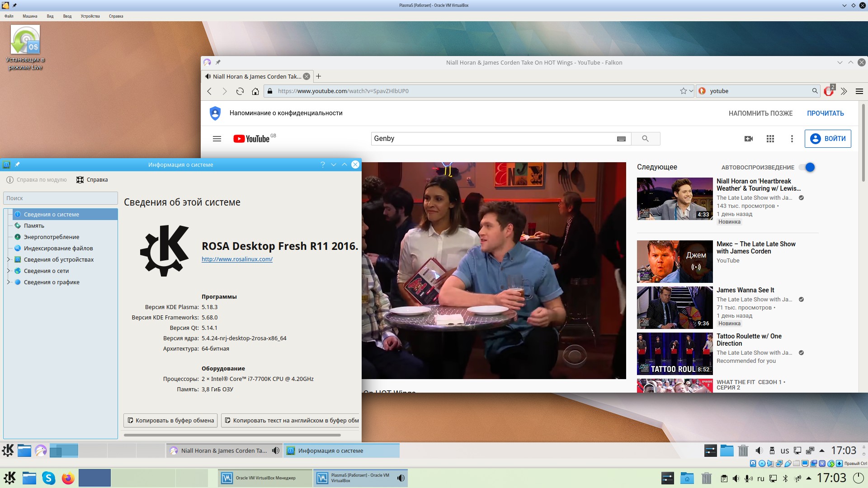Open Falkon main menu icon
Image resolution: width=868 pixels, height=488 pixels.
[859, 91]
